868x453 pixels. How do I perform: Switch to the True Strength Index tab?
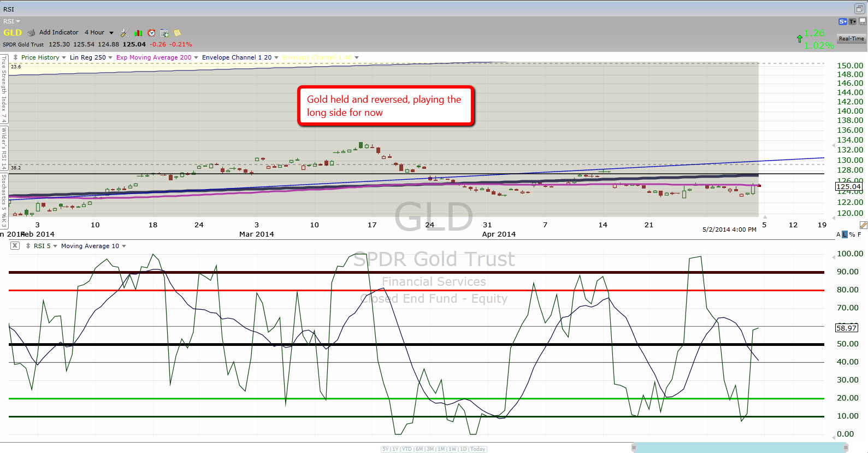(4, 89)
